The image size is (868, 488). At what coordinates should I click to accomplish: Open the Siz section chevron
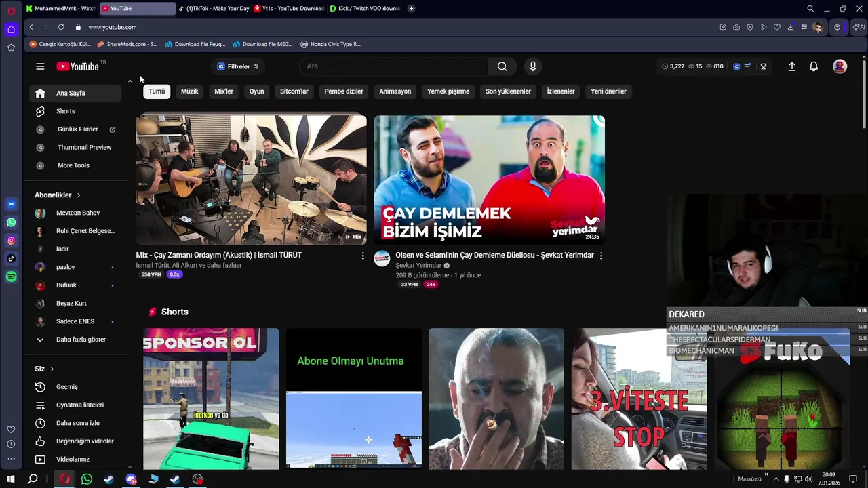pos(52,369)
